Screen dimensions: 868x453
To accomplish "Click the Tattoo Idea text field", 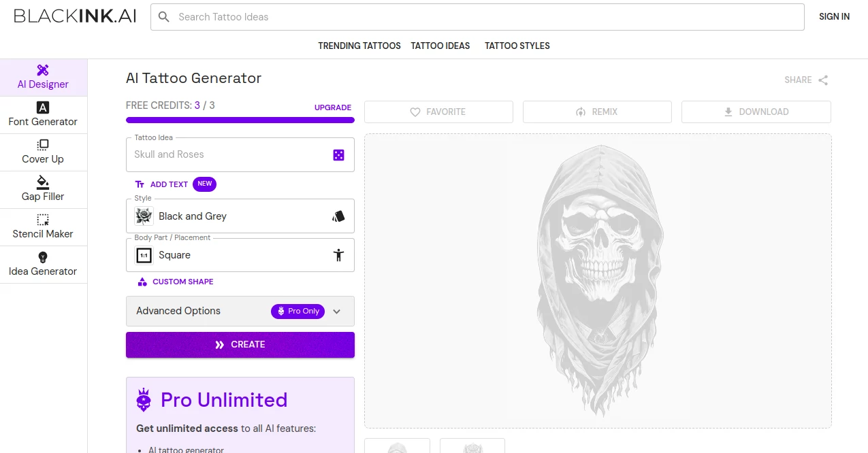I will click(228, 155).
